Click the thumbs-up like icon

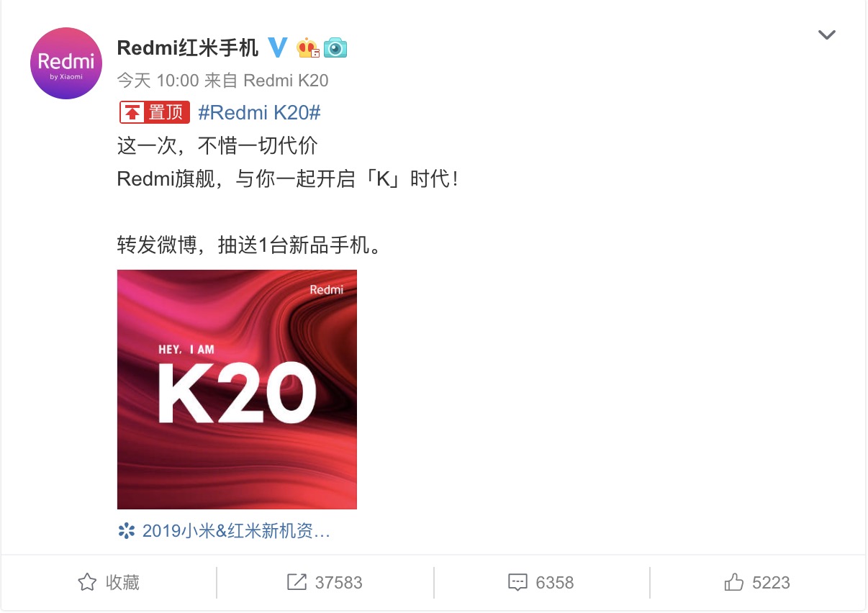[734, 582]
